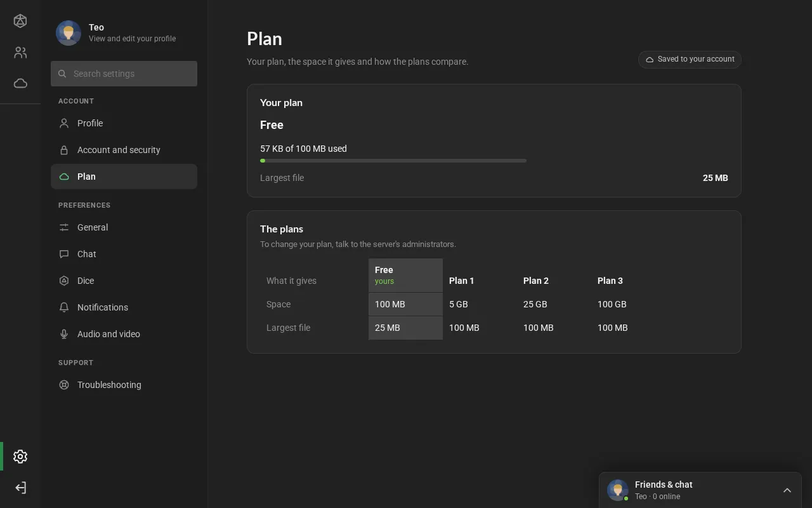812x508 pixels.
Task: Click the die icon beside Dice
Action: (64, 281)
